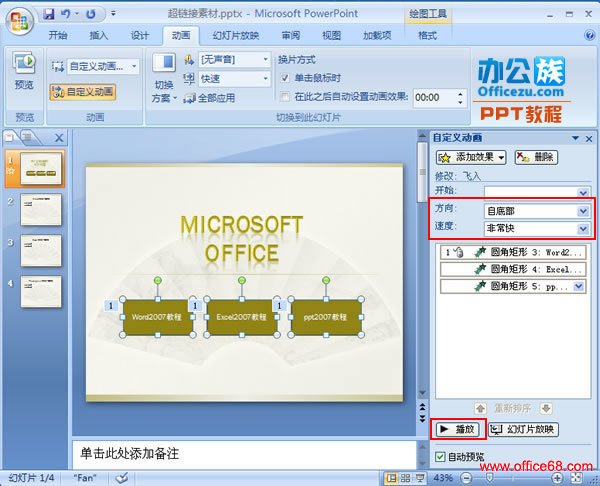Switch to the 视图 ribbon tab

(x=331, y=36)
